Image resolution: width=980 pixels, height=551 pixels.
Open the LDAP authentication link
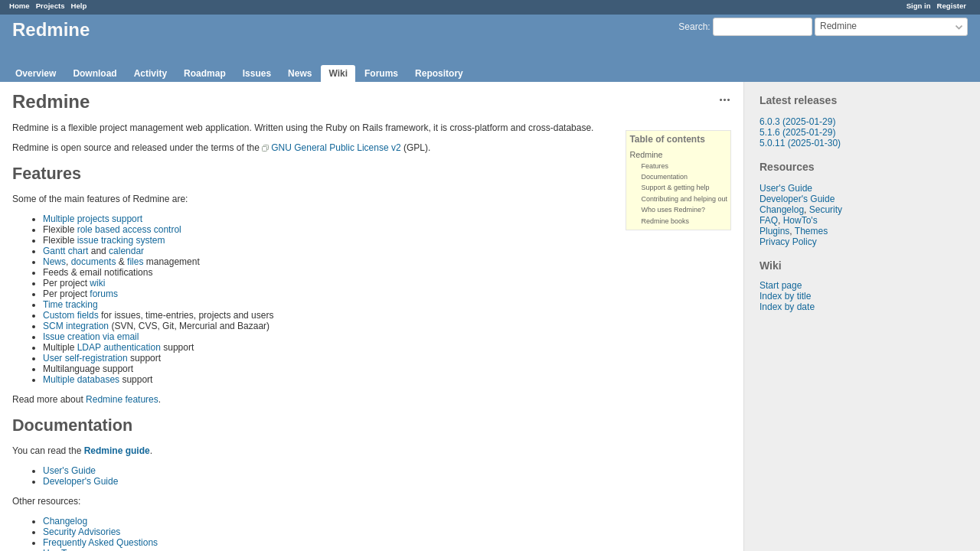pos(119,347)
